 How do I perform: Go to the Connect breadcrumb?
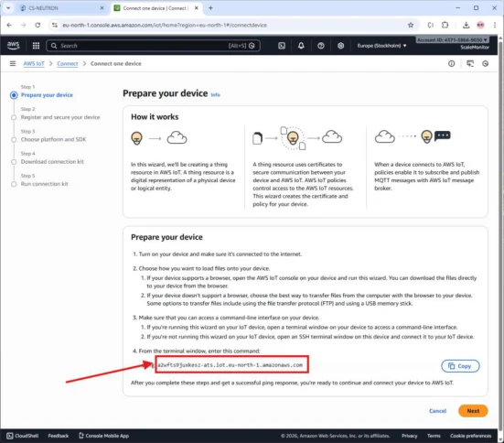68,64
